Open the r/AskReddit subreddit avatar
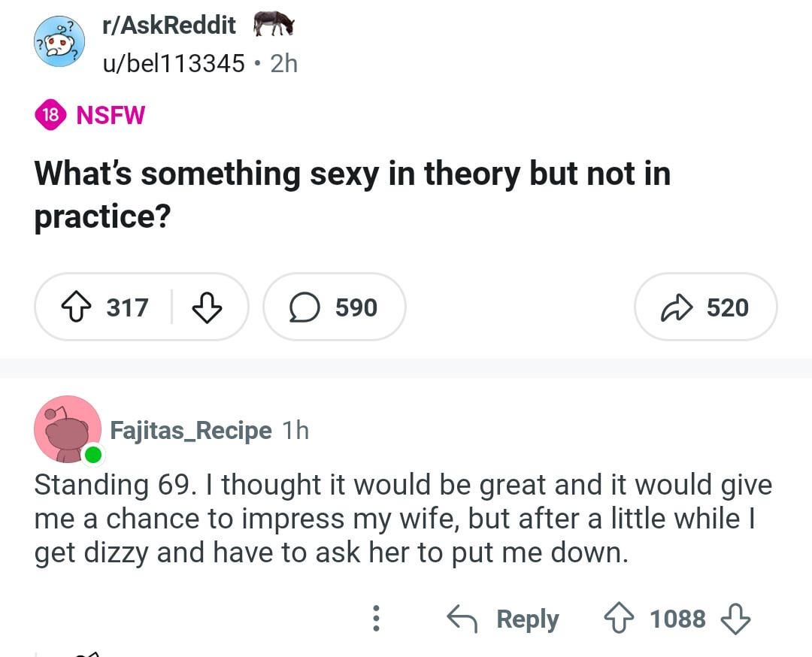 (59, 42)
